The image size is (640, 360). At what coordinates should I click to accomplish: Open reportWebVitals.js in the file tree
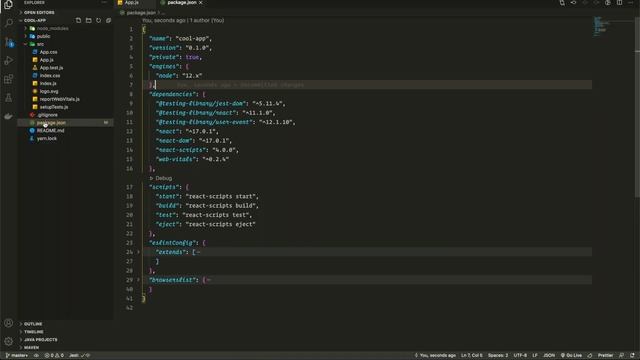pyautogui.click(x=59, y=99)
